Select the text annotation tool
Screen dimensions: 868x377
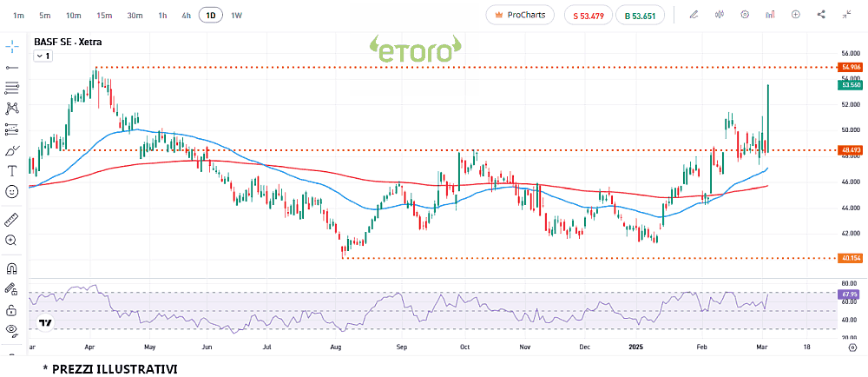click(12, 170)
